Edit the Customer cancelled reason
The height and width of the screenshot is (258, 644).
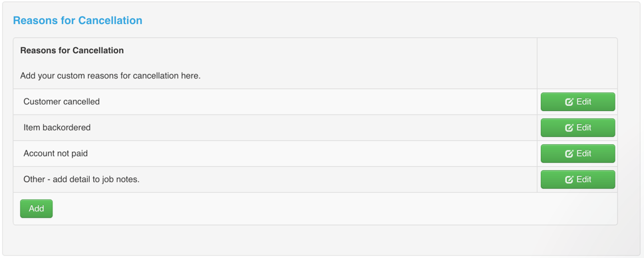coord(578,102)
